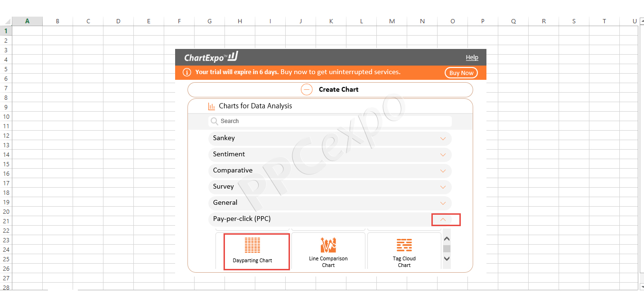This screenshot has width=644, height=305.
Task: Click the chart Search field
Action: coord(330,121)
